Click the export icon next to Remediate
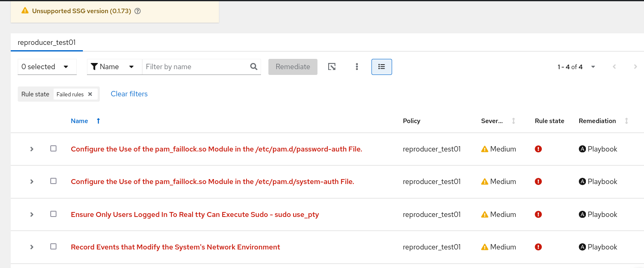Image resolution: width=644 pixels, height=268 pixels. (x=331, y=67)
